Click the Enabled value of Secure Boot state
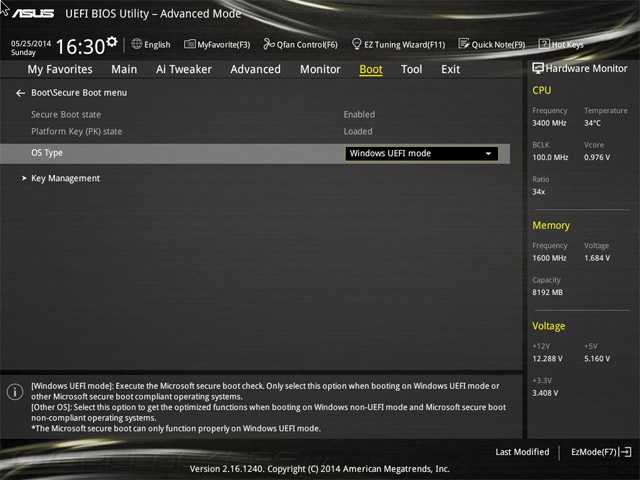 [359, 115]
